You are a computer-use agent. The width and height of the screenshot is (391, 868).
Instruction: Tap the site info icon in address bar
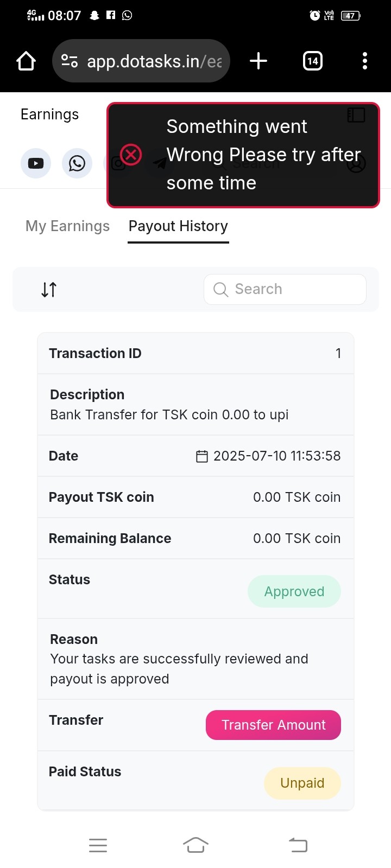(70, 61)
